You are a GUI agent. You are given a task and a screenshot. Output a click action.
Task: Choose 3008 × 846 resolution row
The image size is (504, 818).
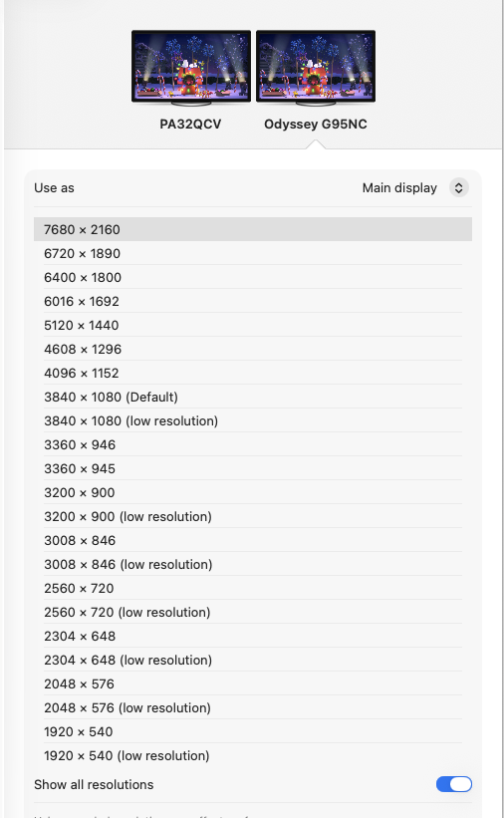pos(253,541)
